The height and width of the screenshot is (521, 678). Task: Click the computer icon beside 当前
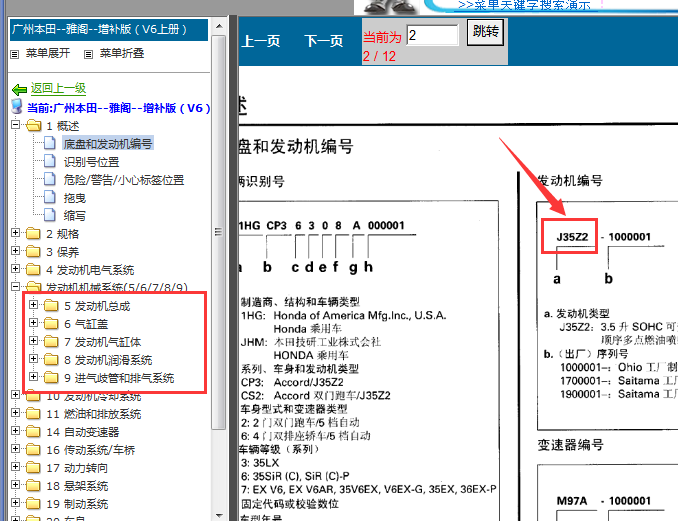coord(16,106)
